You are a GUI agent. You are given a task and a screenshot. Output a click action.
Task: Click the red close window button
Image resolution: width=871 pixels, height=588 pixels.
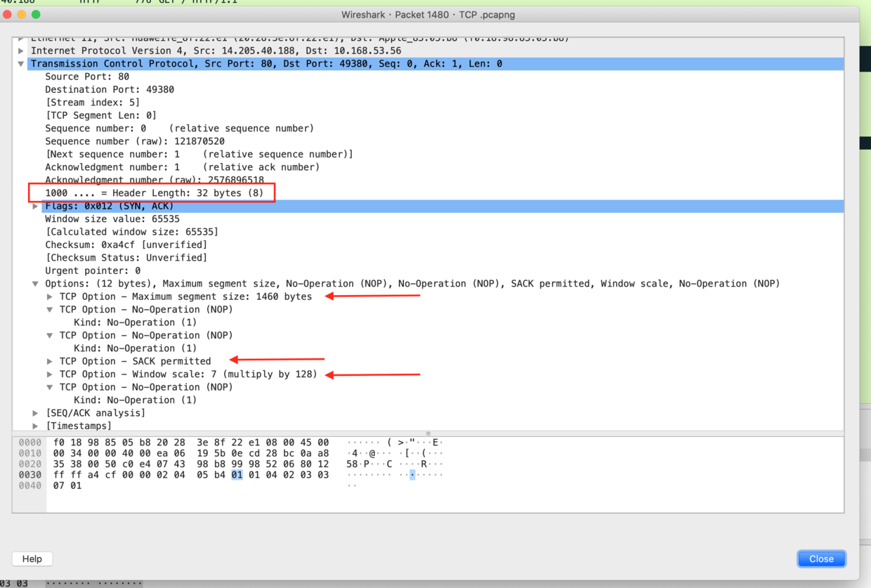[x=8, y=14]
